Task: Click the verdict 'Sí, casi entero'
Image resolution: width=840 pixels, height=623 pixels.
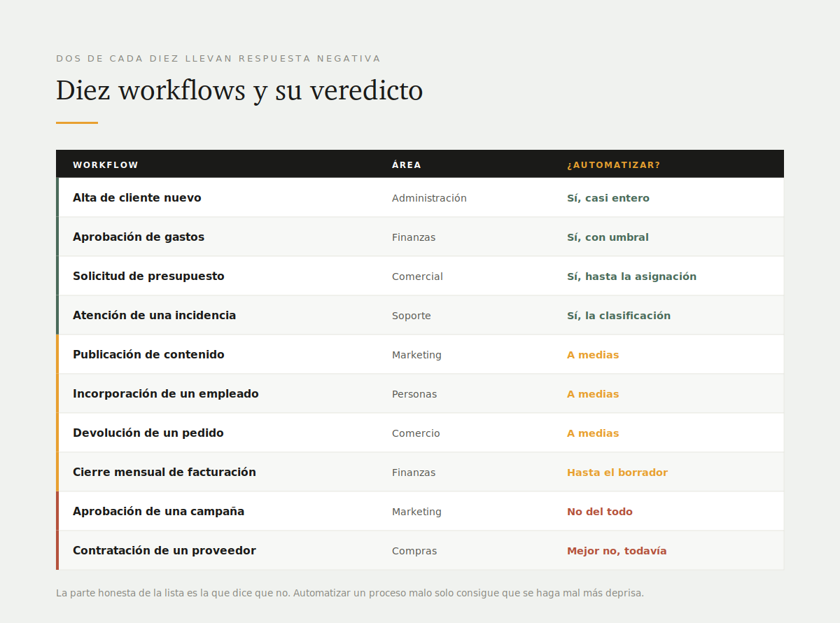Action: 608,198
